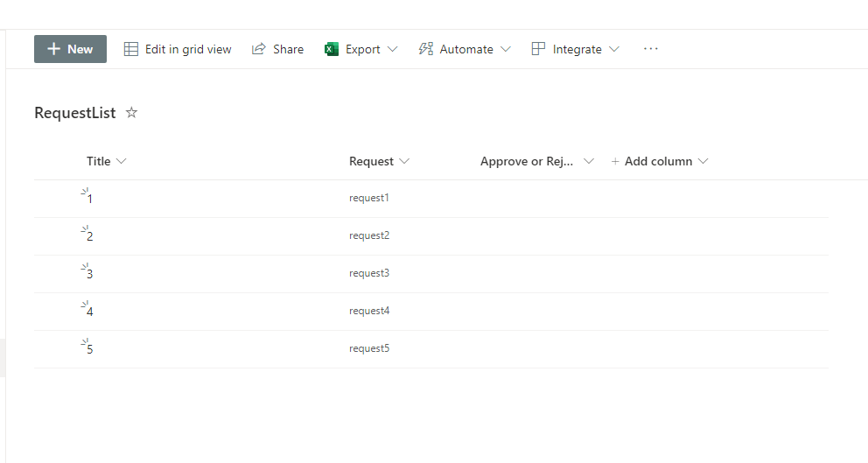The width and height of the screenshot is (868, 463).
Task: Open Edit in grid view
Action: (x=177, y=49)
